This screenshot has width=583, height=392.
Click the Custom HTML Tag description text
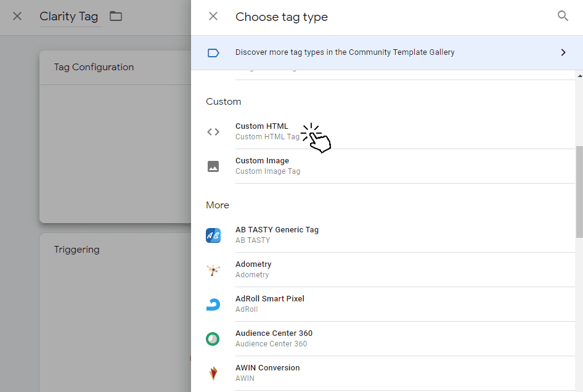tap(267, 137)
